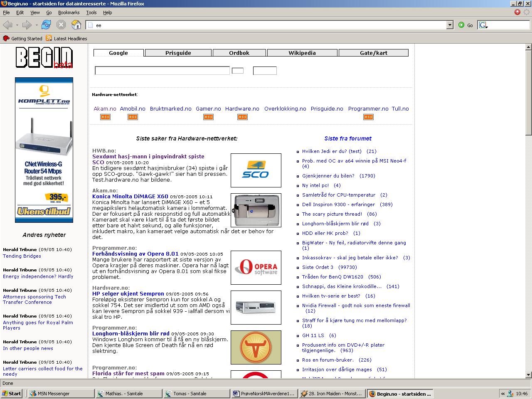Open HP selger ukjent Sempron article
Image resolution: width=532 pixels, height=399 pixels.
click(128, 293)
